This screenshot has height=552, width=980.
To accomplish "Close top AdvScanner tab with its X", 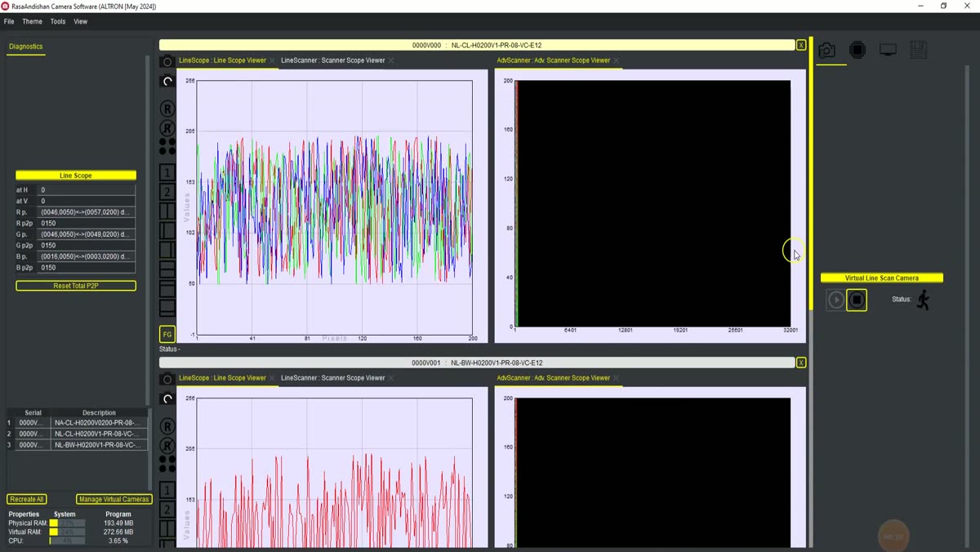I will pos(616,60).
